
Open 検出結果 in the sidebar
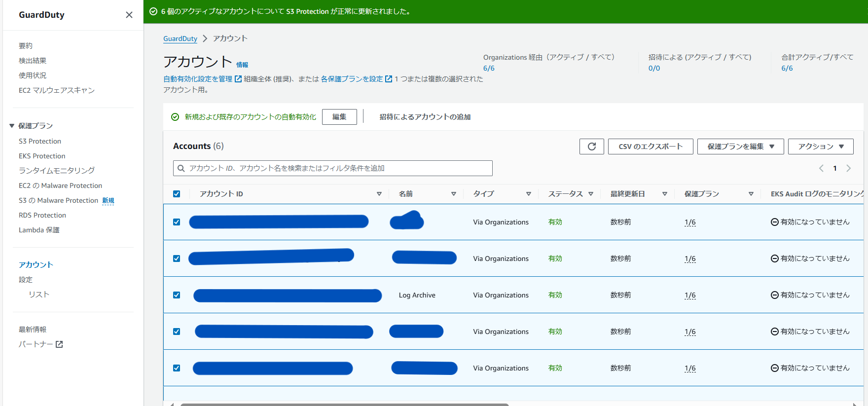(x=33, y=61)
